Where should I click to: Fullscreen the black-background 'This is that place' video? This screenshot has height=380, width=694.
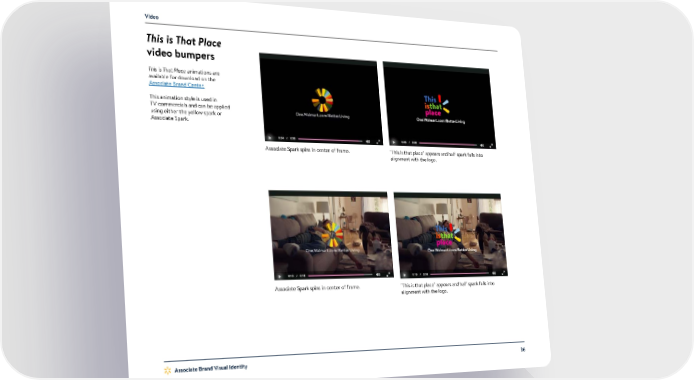coord(491,145)
